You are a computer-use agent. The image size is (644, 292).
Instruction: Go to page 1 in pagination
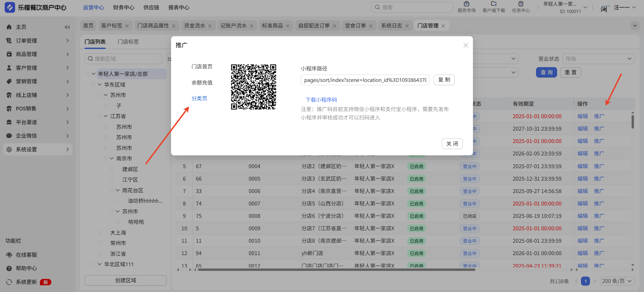point(585,281)
